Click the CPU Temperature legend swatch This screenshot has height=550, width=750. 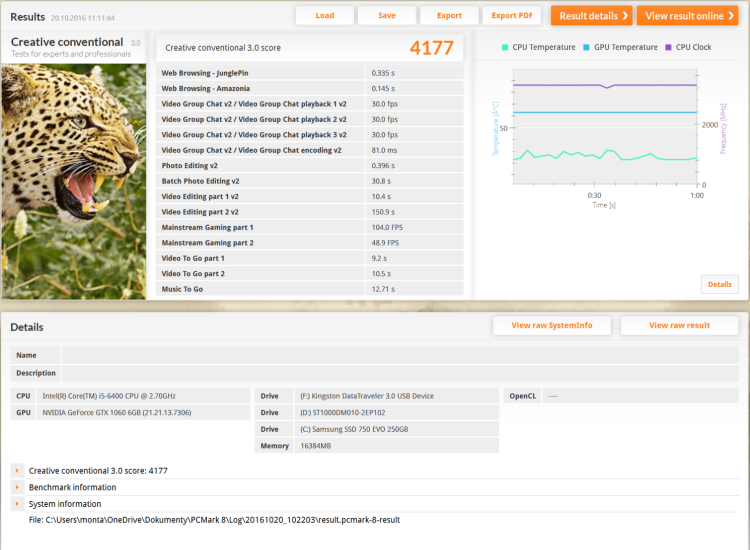tap(505, 47)
